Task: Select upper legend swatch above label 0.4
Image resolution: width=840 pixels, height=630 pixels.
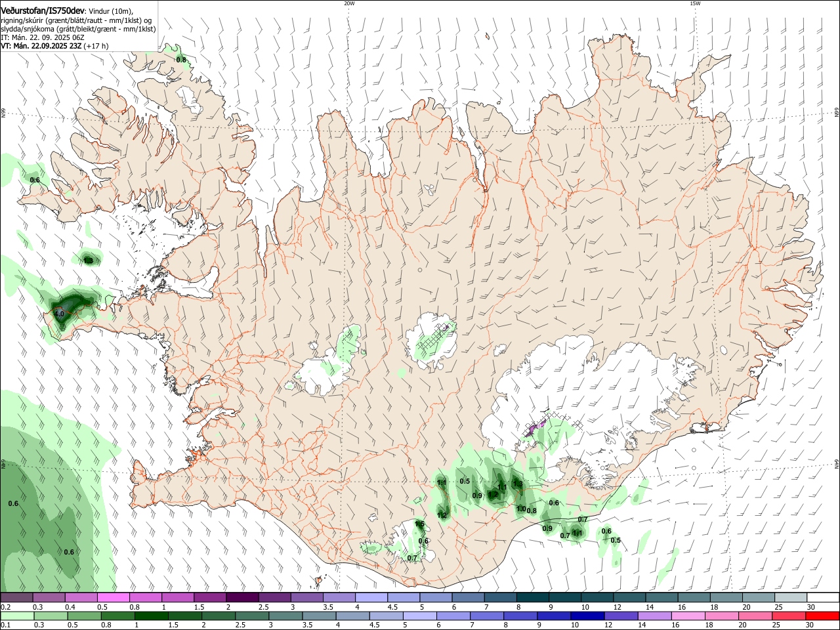Action: (81, 597)
